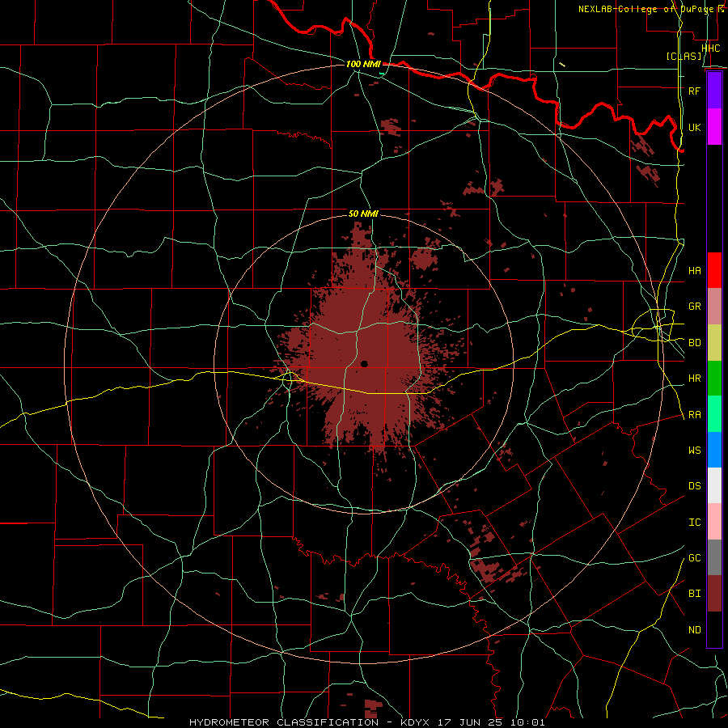This screenshot has height=728, width=728.
Task: Click the 'GR' legend label
Action: pyautogui.click(x=694, y=307)
